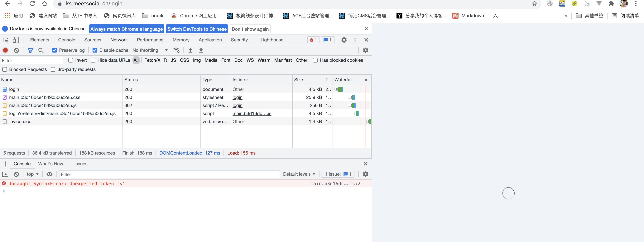Toggle the network filter funnel icon
This screenshot has height=242, width=644.
point(30,50)
